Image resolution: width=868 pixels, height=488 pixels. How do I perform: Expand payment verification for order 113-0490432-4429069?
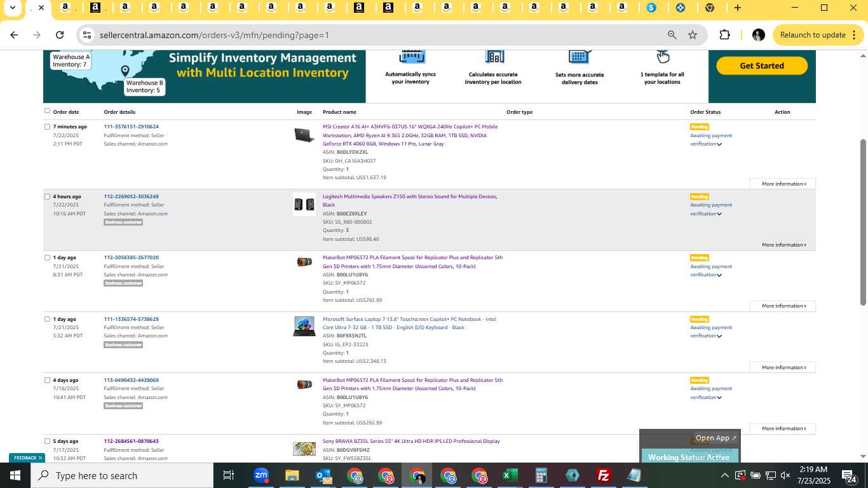[x=719, y=398]
